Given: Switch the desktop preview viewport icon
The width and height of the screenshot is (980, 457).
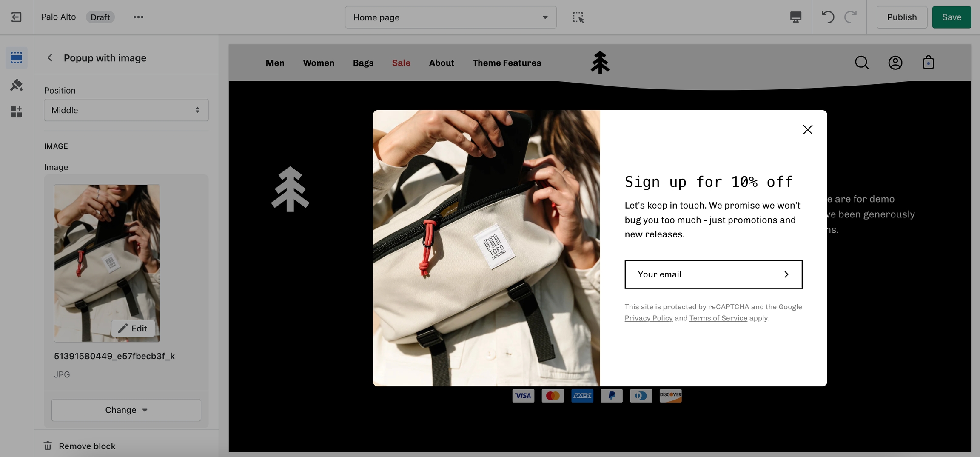Looking at the screenshot, I should click(795, 17).
